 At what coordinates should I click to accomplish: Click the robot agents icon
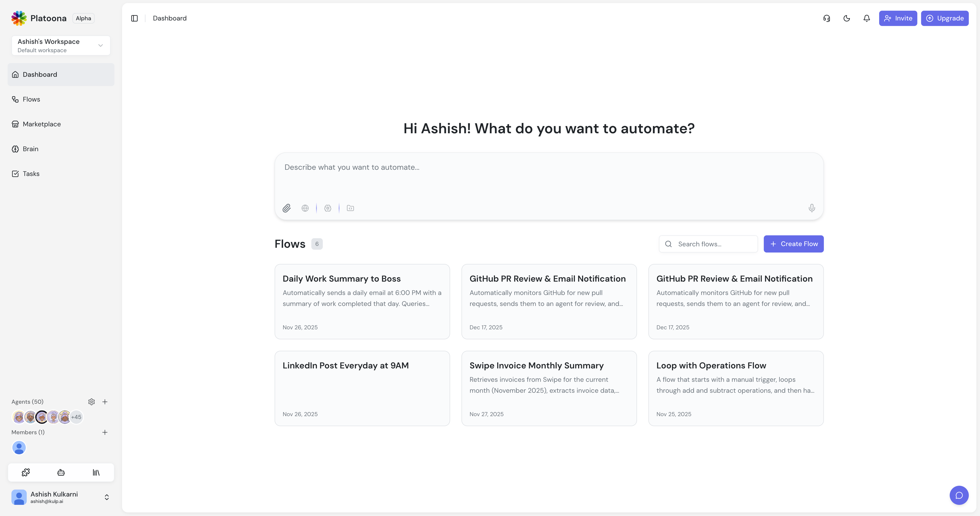tap(61, 472)
